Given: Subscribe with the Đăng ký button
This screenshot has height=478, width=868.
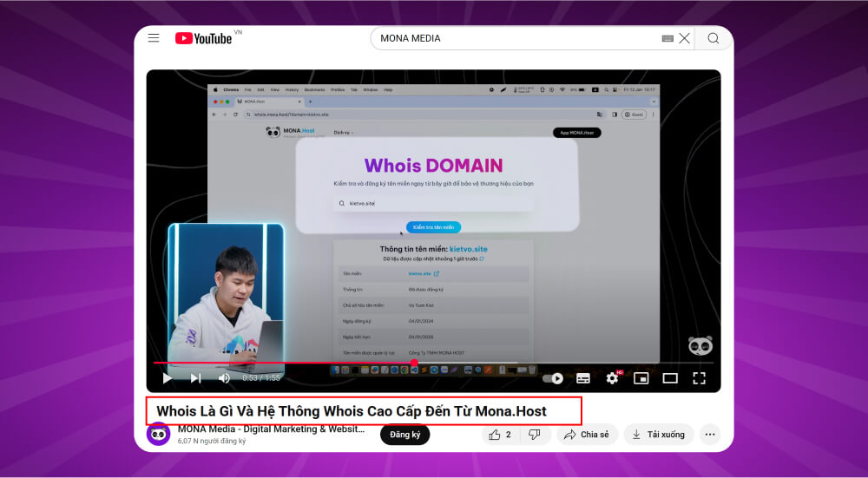Looking at the screenshot, I should [404, 435].
